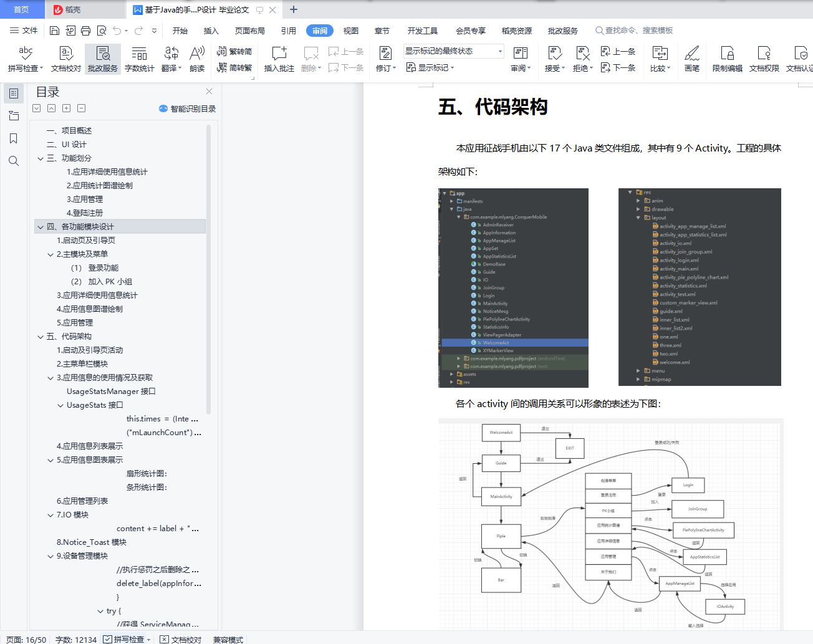The width and height of the screenshot is (813, 644).
Task: Click the Undo arrow icon
Action: point(117,31)
